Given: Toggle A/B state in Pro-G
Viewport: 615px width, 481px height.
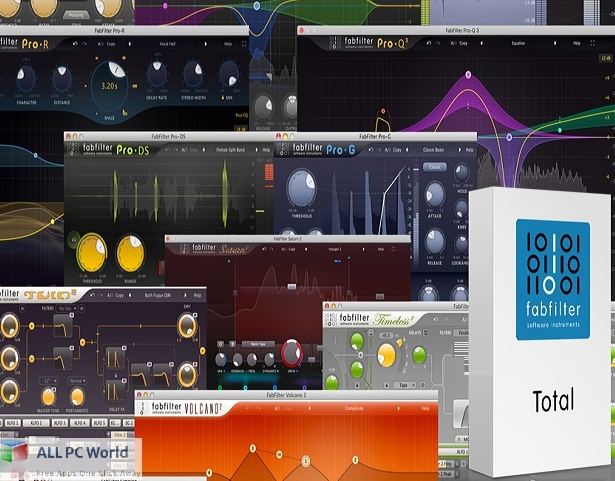Looking at the screenshot, I should pos(388,150).
